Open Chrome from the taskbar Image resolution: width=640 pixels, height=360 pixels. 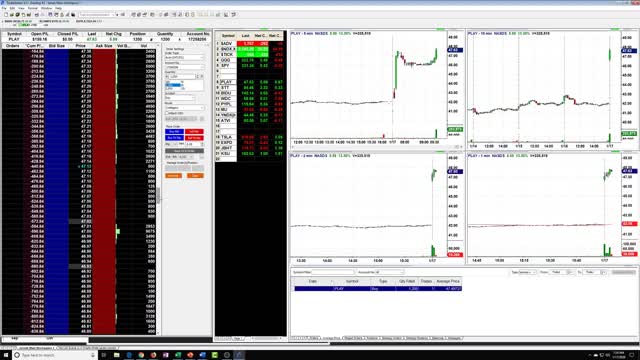[141, 355]
